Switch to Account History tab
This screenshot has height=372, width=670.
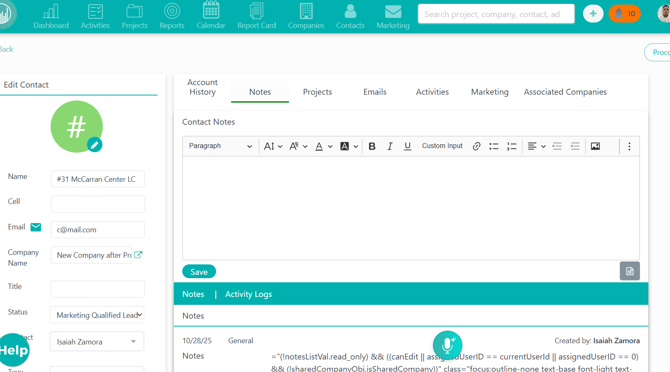pyautogui.click(x=203, y=87)
